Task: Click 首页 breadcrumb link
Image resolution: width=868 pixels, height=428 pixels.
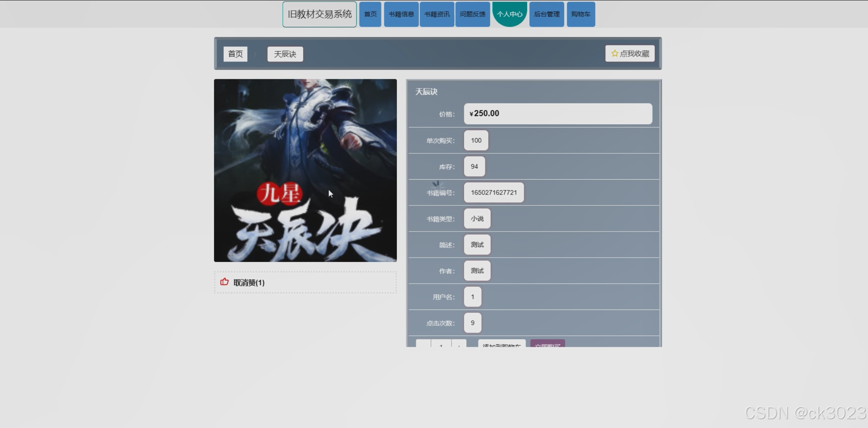Action: [235, 54]
